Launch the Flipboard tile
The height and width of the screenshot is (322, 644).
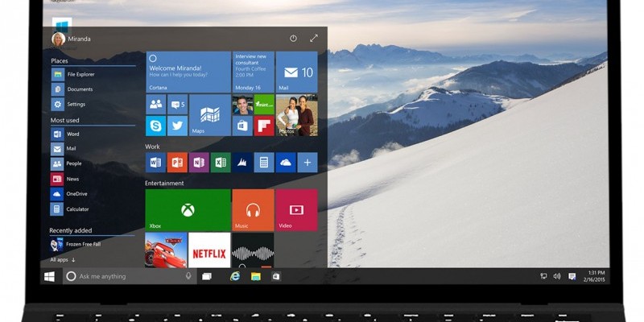(x=264, y=126)
